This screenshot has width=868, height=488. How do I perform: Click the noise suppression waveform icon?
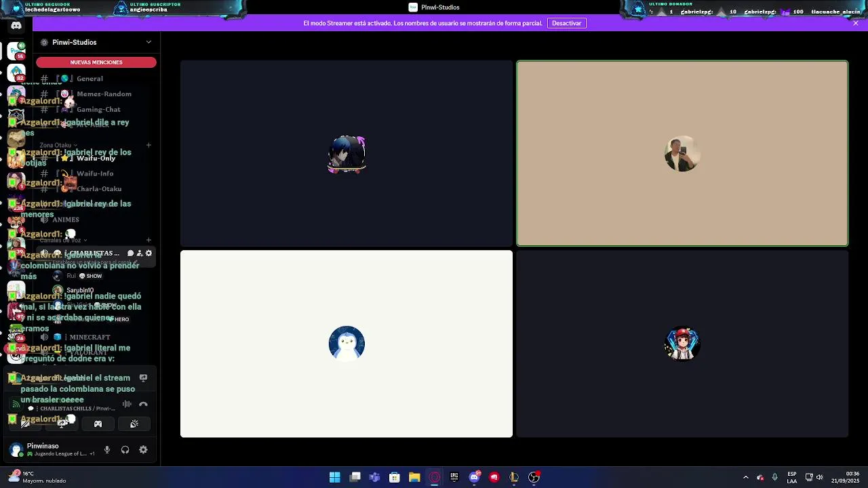click(127, 404)
